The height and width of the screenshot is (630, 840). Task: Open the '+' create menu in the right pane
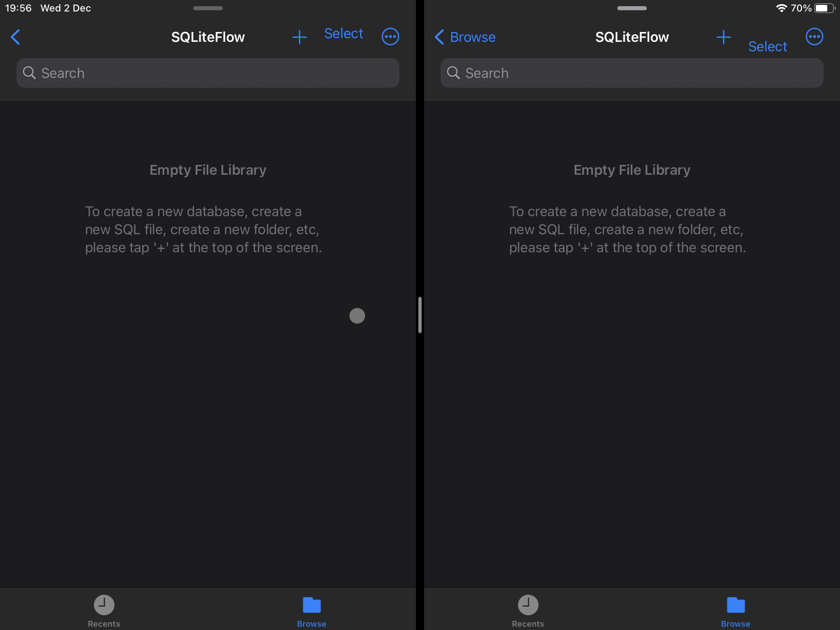[x=724, y=37]
